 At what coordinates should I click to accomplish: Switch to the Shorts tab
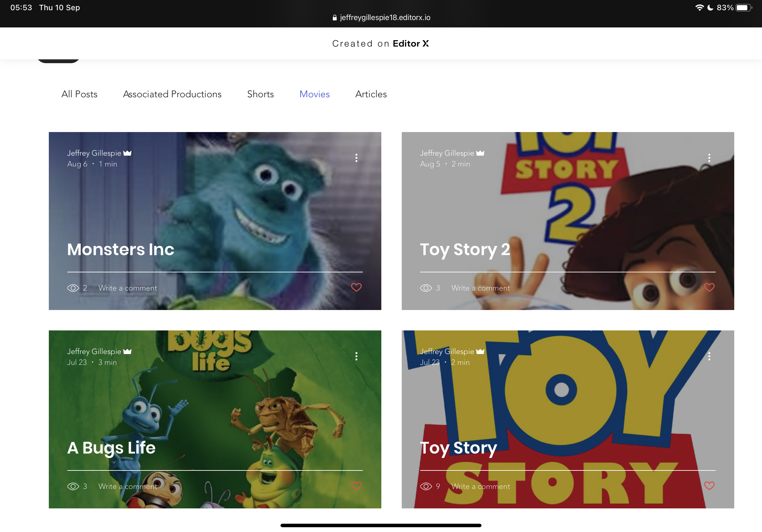[x=260, y=94]
